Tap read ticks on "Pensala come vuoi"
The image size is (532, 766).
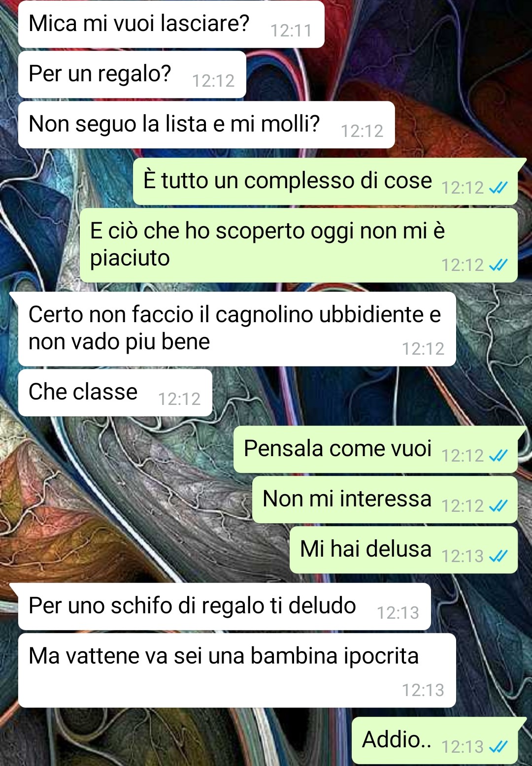tap(498, 456)
